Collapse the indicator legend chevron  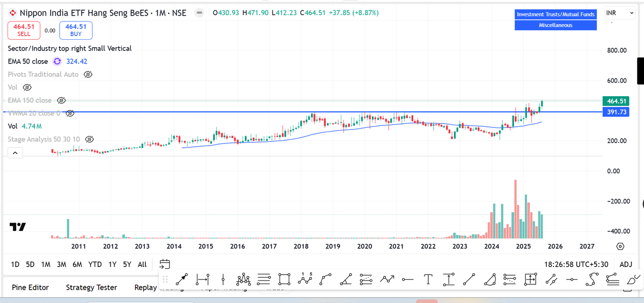point(14,154)
